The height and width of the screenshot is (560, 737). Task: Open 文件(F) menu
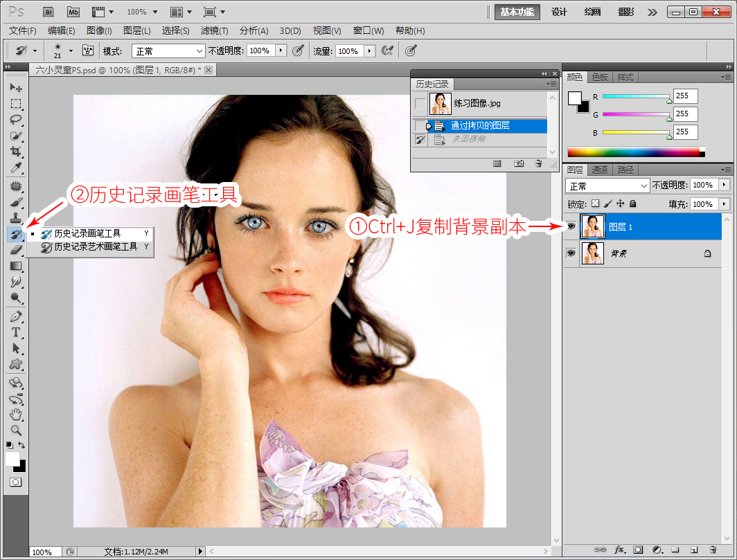click(x=23, y=30)
